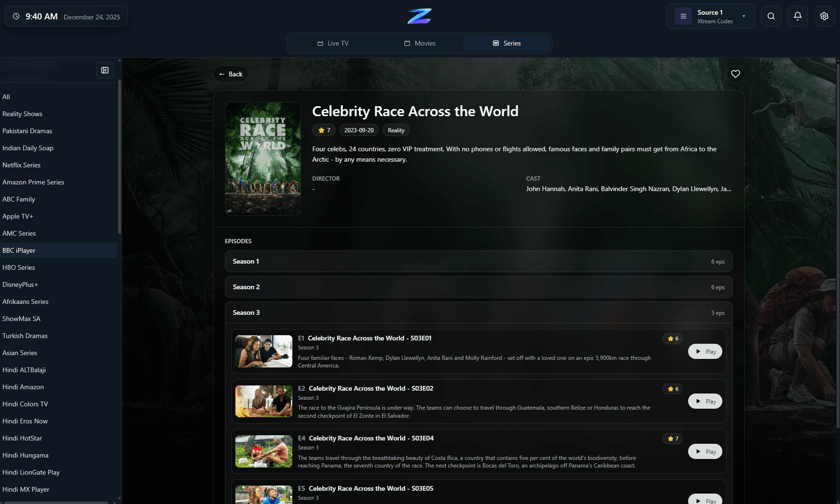Open the search icon in header

771,16
